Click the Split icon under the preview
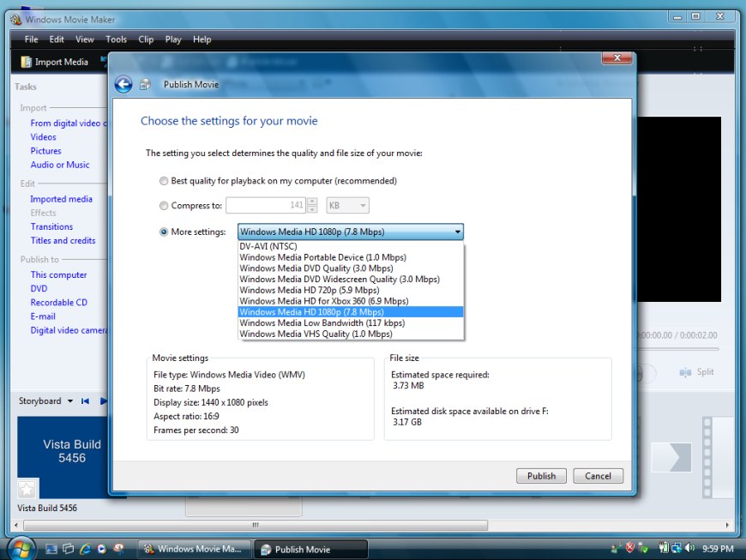This screenshot has height=560, width=746. point(685,372)
